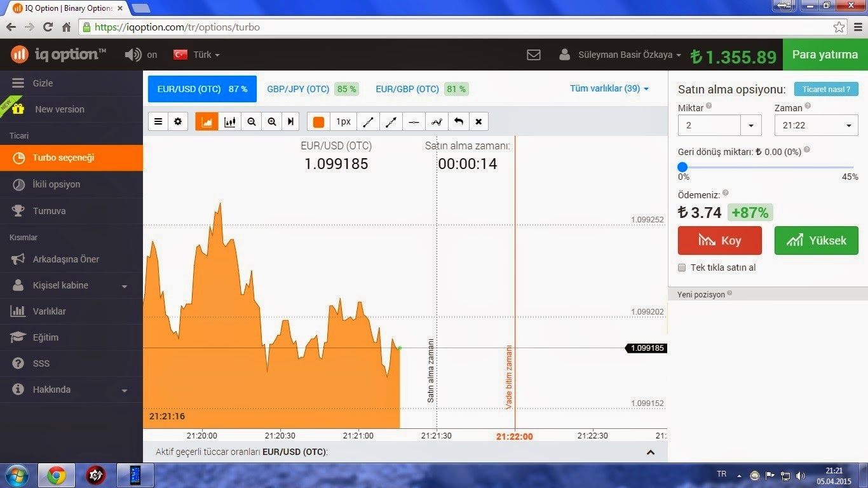This screenshot has height=488, width=868.
Task: Click the green Yüksek call button
Action: (817, 241)
